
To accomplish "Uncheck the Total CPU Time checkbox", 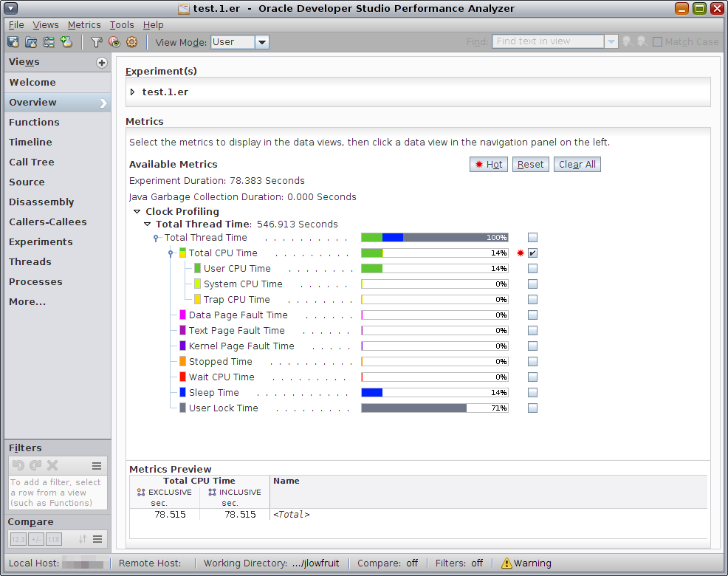I will (x=532, y=253).
